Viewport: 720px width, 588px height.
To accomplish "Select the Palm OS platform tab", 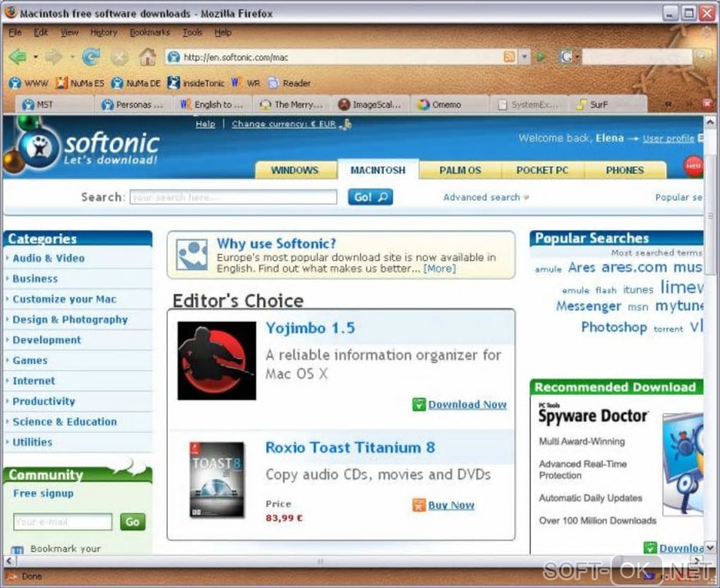I will click(x=460, y=170).
